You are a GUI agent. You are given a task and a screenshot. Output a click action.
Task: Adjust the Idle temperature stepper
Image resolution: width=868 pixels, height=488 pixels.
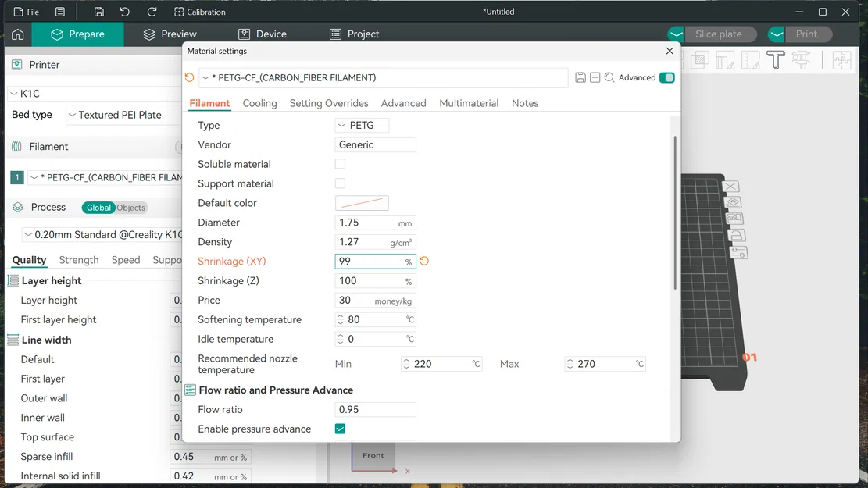click(x=341, y=339)
